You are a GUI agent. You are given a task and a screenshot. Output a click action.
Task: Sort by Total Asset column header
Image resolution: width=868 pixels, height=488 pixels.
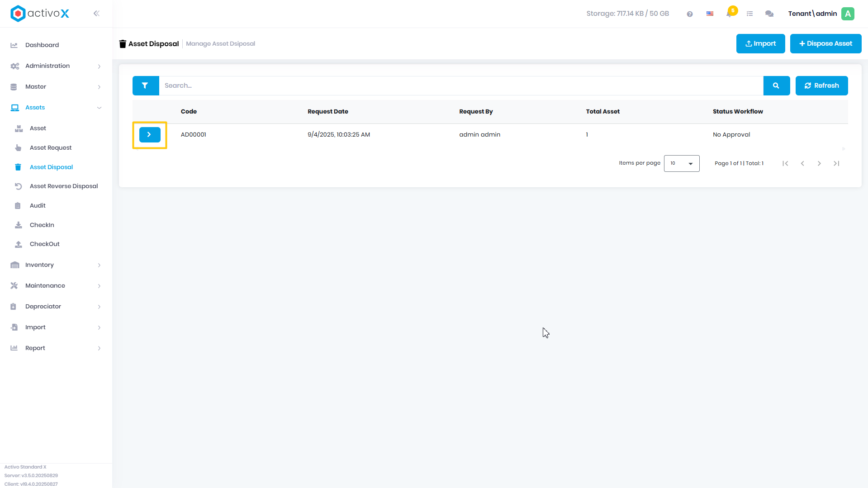[x=603, y=112]
